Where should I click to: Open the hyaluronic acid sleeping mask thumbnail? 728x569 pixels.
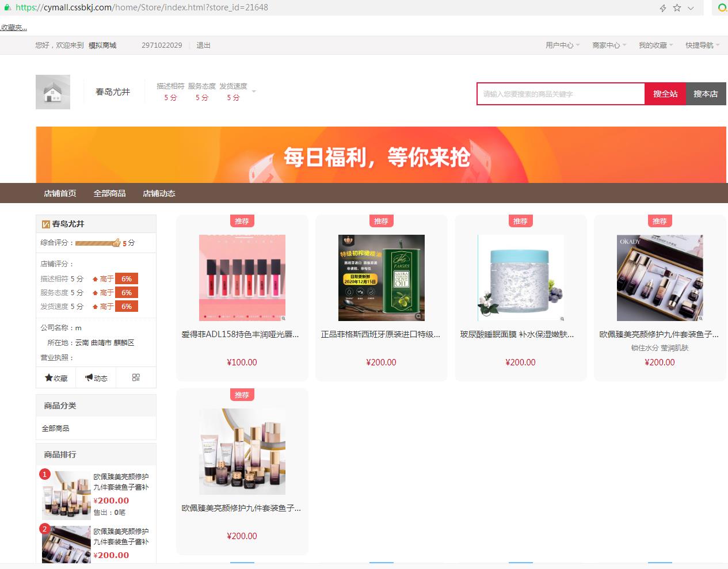pyautogui.click(x=520, y=278)
